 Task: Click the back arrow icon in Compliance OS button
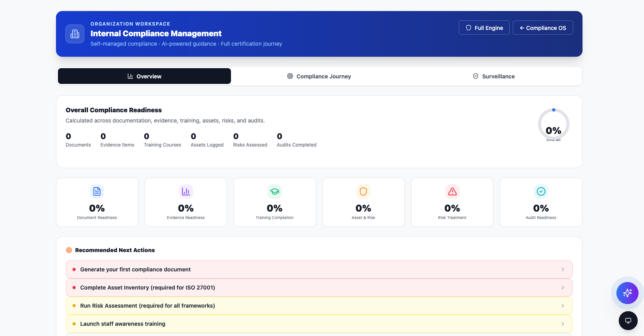click(522, 28)
